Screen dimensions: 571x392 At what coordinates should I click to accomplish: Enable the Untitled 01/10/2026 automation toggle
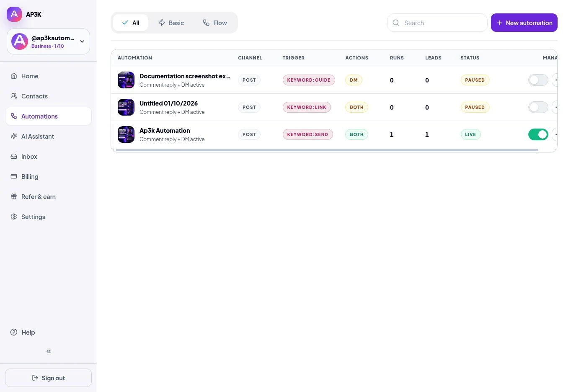(x=538, y=107)
